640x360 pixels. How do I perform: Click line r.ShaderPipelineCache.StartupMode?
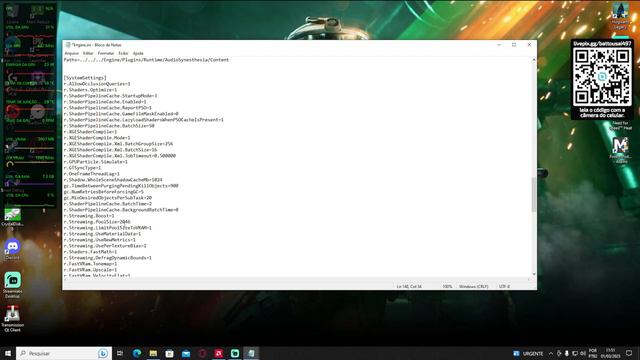[110, 96]
